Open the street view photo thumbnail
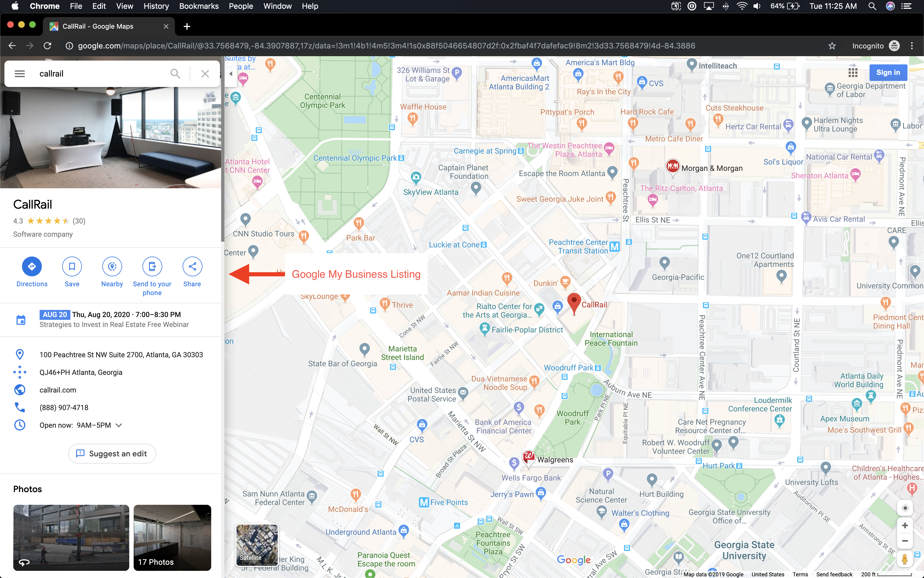This screenshot has height=578, width=924. point(71,538)
